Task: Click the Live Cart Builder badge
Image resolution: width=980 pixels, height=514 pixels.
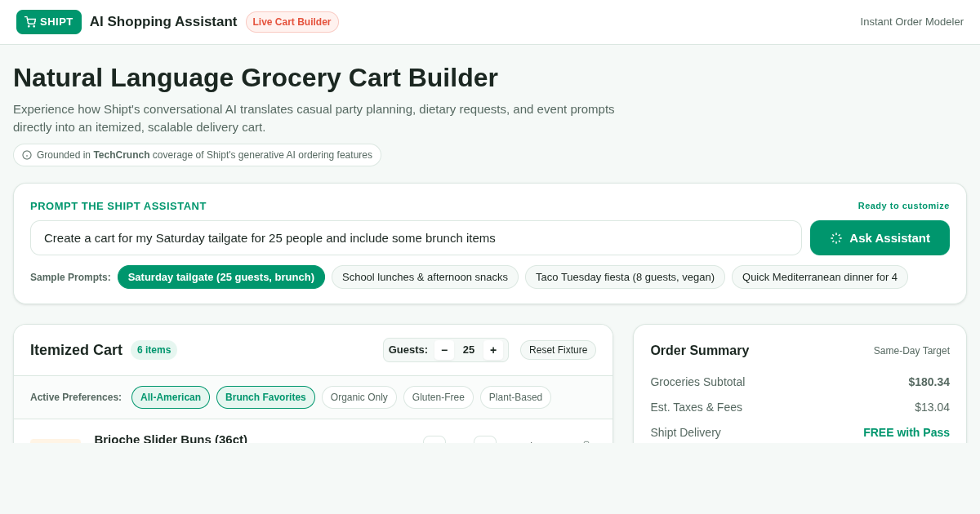Action: (x=292, y=22)
